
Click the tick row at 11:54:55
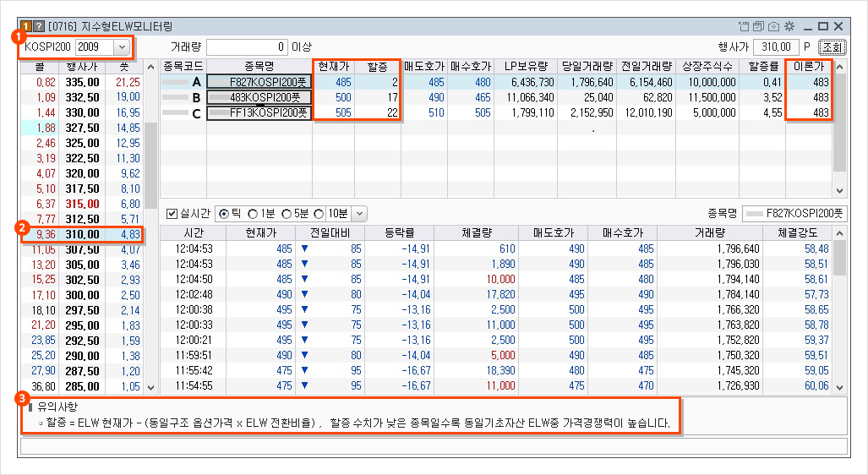tap(496, 386)
